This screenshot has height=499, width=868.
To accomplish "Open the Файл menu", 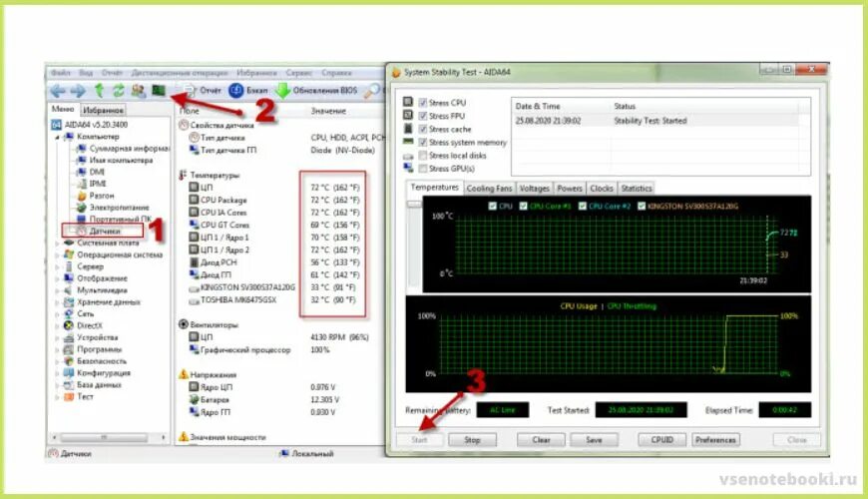I will pos(60,73).
